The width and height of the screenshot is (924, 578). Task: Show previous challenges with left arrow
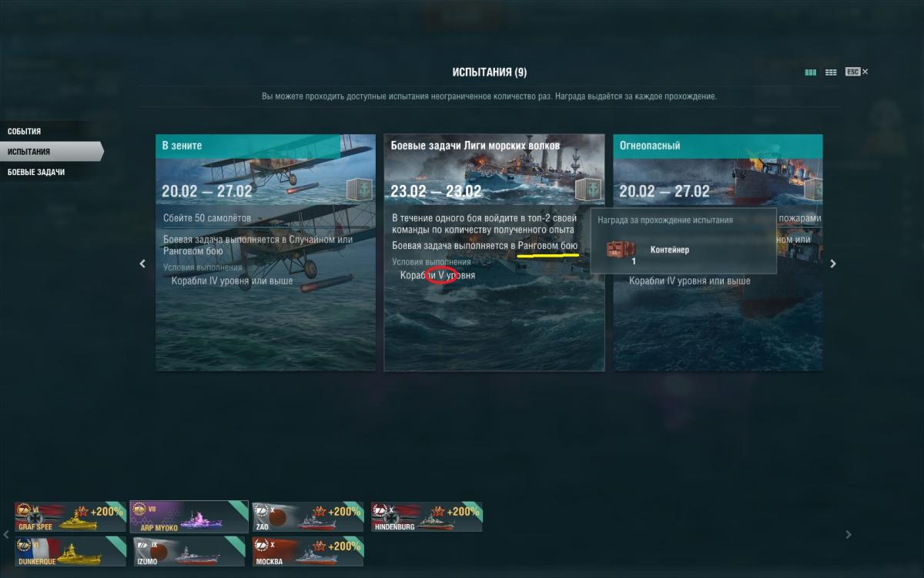click(x=142, y=264)
